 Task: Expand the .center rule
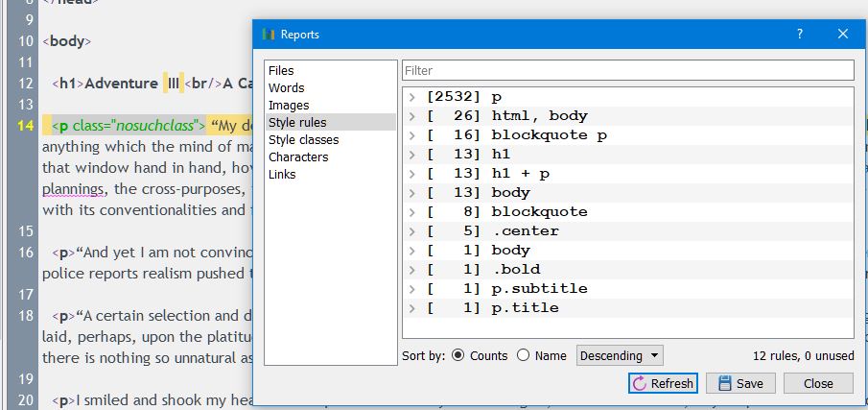click(411, 231)
